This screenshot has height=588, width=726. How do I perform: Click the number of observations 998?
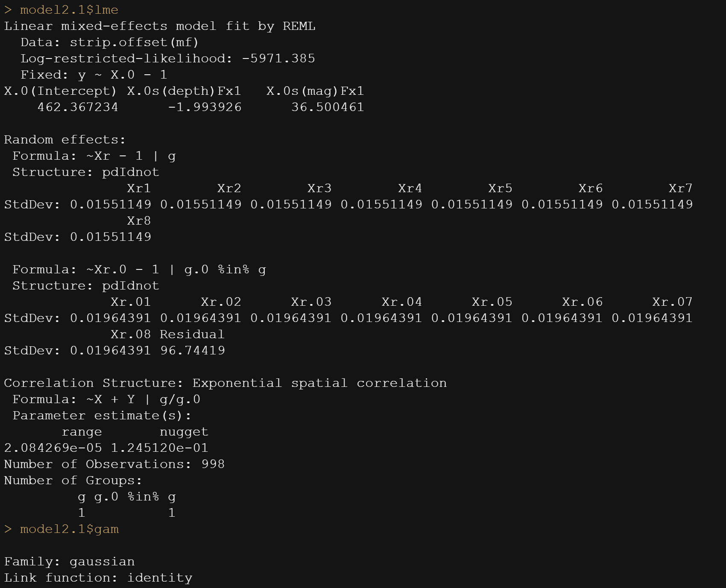(x=213, y=464)
